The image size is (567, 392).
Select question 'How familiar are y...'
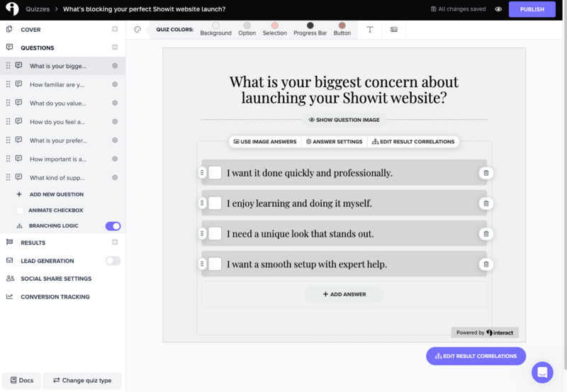tap(57, 84)
